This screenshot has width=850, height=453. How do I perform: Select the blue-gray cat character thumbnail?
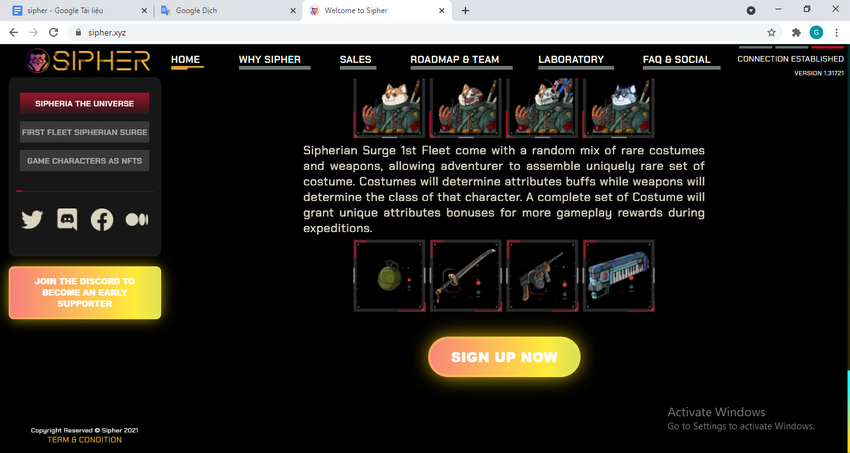pyautogui.click(x=619, y=108)
